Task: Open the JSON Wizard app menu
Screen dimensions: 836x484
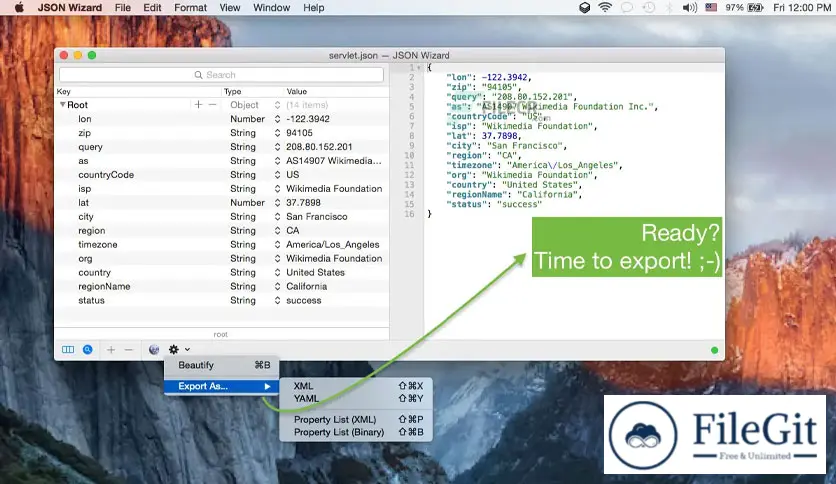Action: (69, 7)
